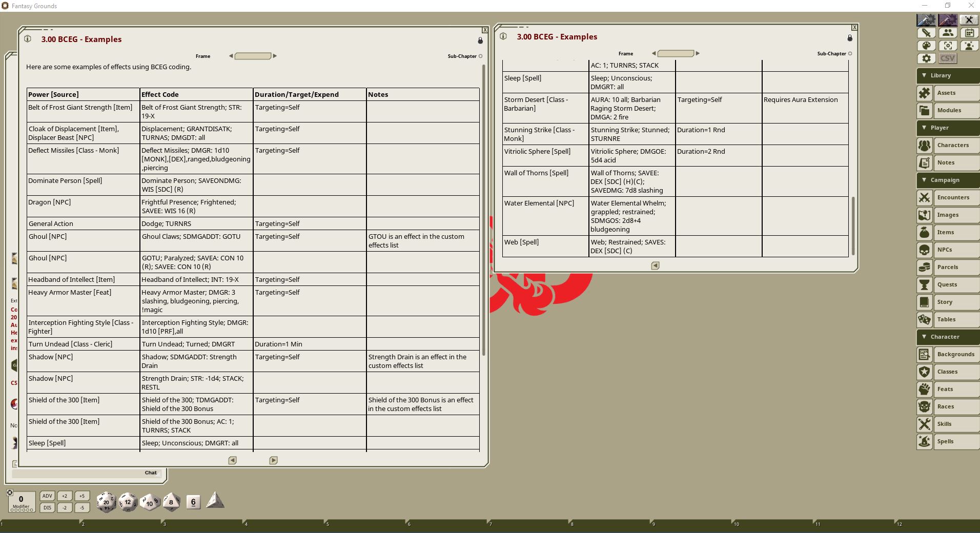Screen dimensions: 980x533
Task: Roll the d4 pyramid die
Action: tap(215, 501)
